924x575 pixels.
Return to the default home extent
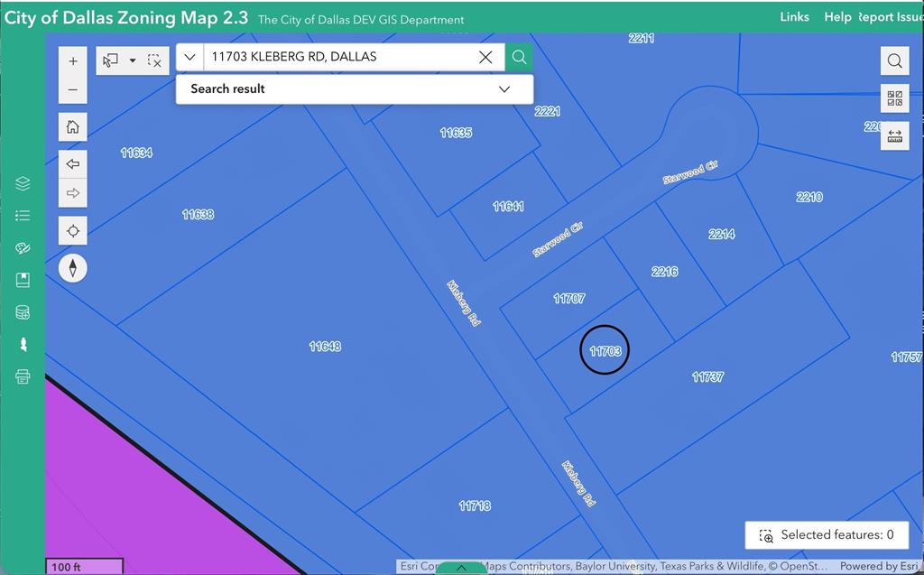73,126
